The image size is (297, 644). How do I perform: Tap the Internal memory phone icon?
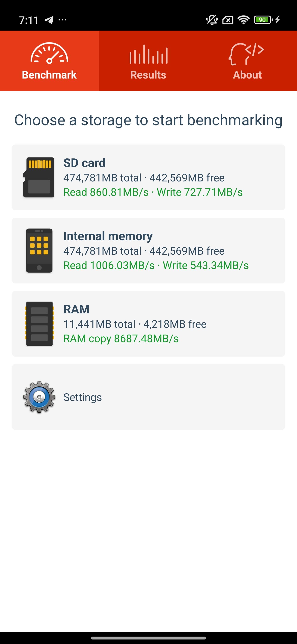point(39,250)
